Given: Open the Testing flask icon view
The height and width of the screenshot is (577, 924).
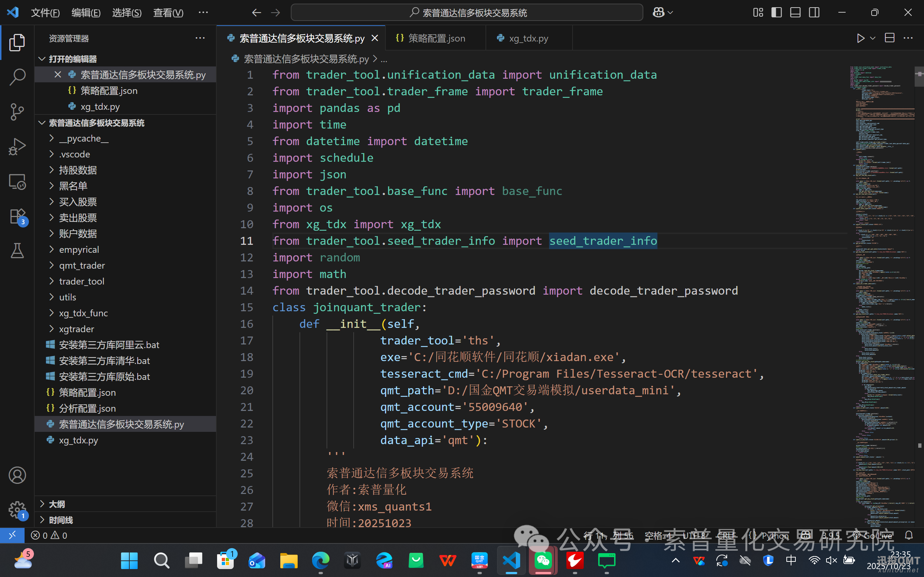Looking at the screenshot, I should (x=17, y=251).
